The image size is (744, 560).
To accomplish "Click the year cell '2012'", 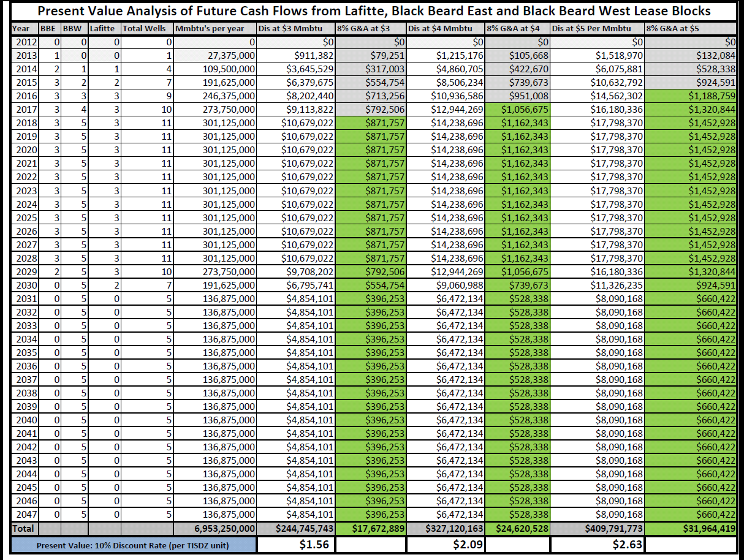I will [25, 42].
